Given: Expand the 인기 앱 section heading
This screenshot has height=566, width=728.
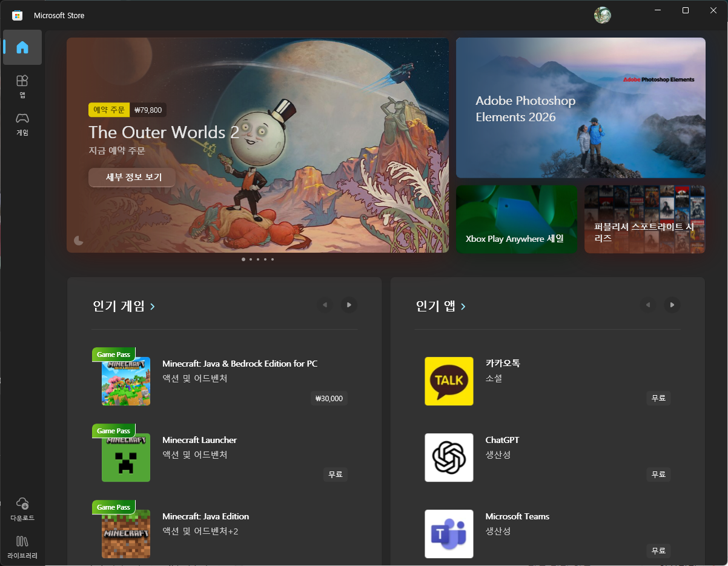Looking at the screenshot, I should tap(441, 306).
